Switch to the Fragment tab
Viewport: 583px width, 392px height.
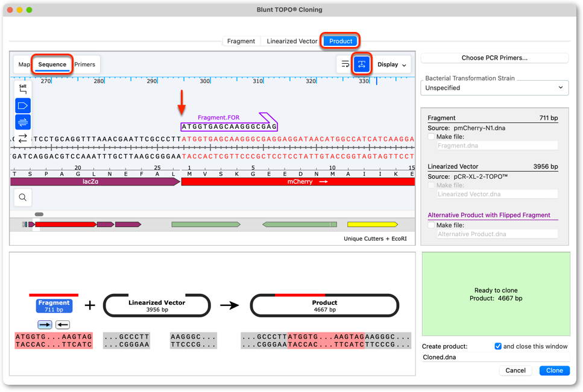tap(241, 41)
